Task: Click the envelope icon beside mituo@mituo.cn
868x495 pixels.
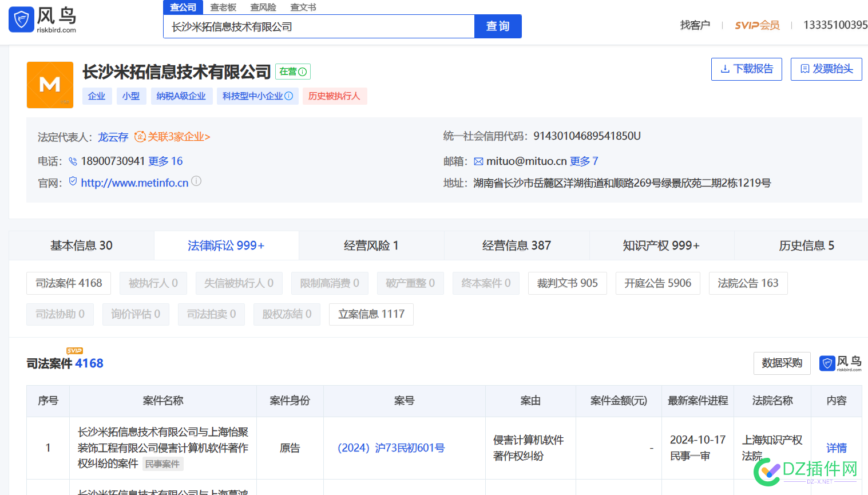Action: point(478,161)
